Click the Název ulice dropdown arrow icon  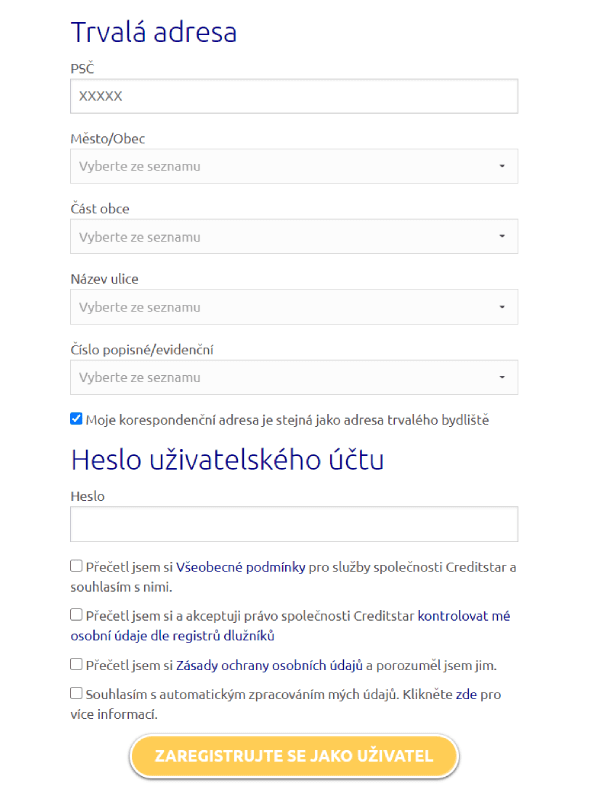tap(502, 307)
